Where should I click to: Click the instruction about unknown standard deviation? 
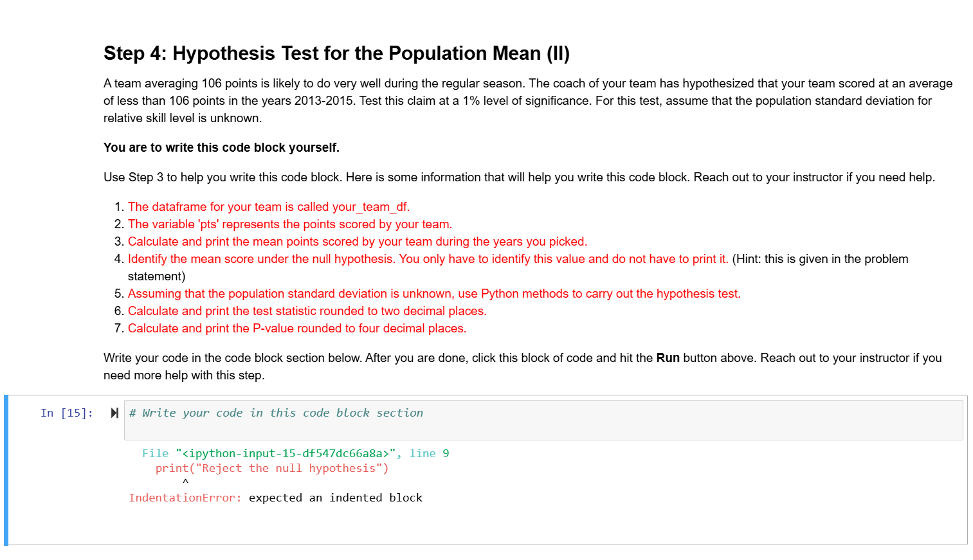click(434, 293)
